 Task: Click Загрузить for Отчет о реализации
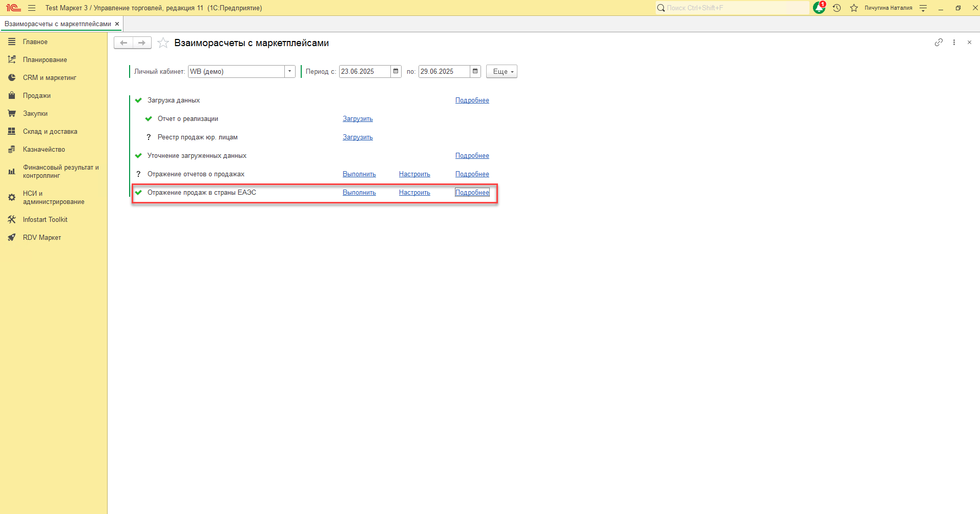[358, 119]
